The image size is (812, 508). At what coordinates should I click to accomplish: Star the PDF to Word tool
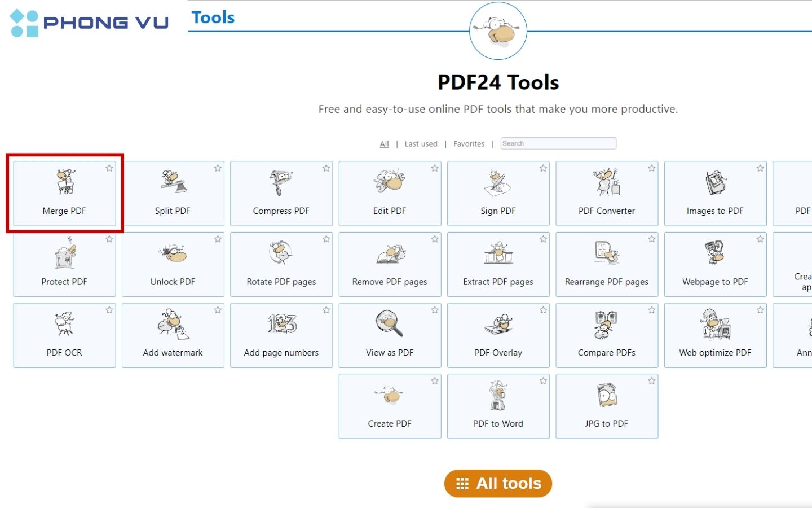click(x=543, y=381)
